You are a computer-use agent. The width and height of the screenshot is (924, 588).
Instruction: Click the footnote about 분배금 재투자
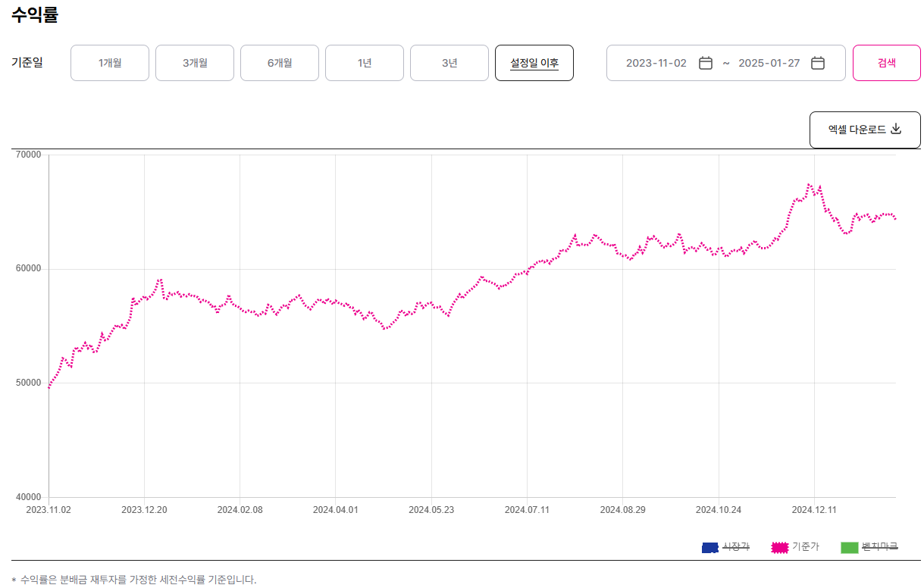pos(134,580)
